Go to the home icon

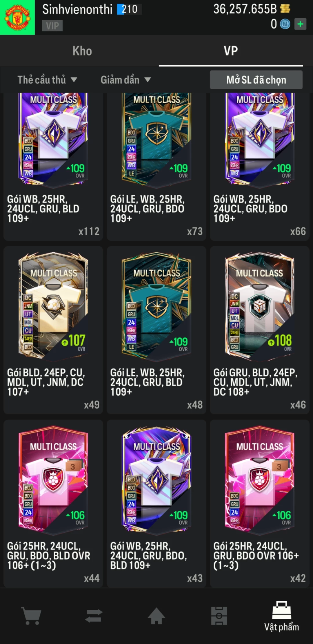pyautogui.click(x=156, y=616)
